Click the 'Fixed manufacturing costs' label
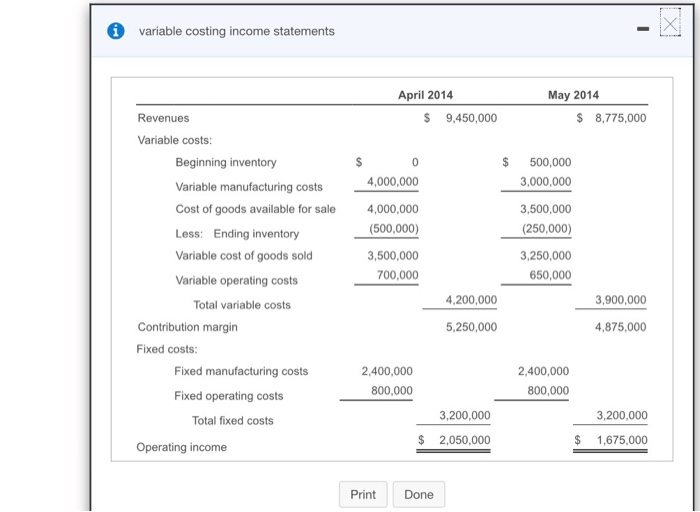Viewport: 700px width, 512px height. coord(241,371)
